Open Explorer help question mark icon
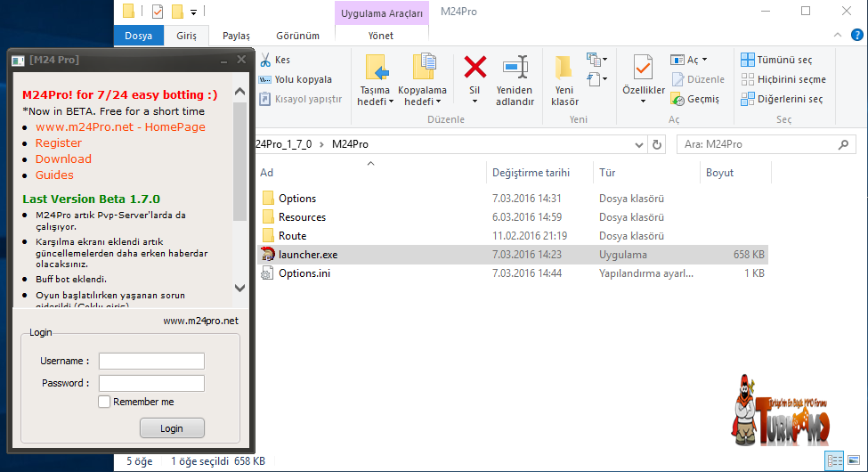 857,35
